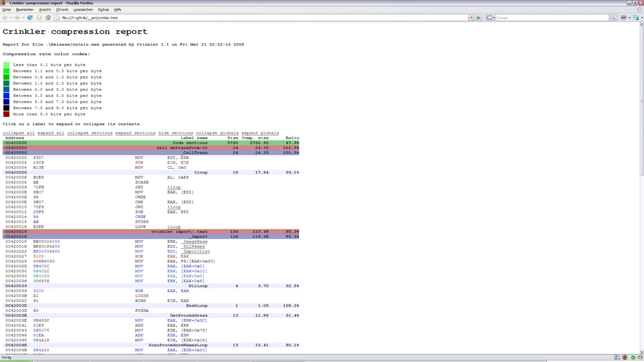The height and width of the screenshot is (362, 644).
Task: Click the reload page button
Action: pos(30,18)
